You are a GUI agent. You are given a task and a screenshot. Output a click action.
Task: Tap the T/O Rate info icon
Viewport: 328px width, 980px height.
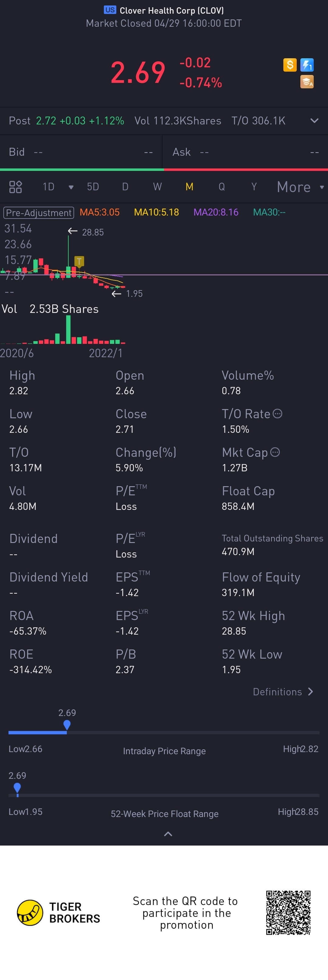click(278, 414)
